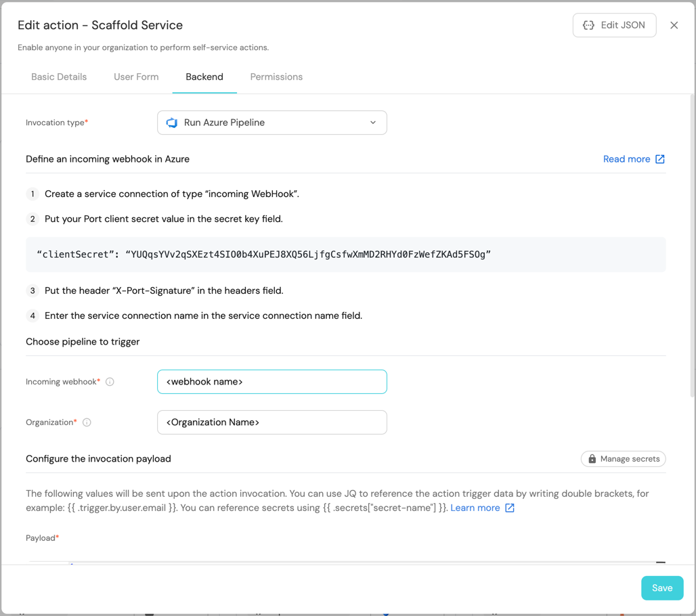Viewport: 696px width, 616px height.
Task: Switch to the Basic Details tab
Action: [x=59, y=77]
